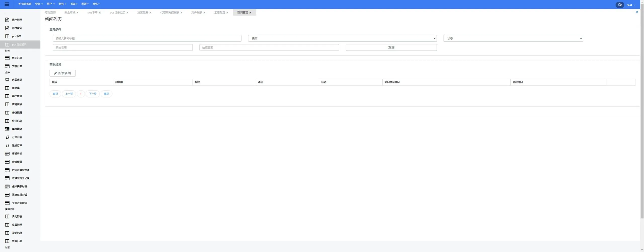Click the 新增新闻 button

point(62,73)
